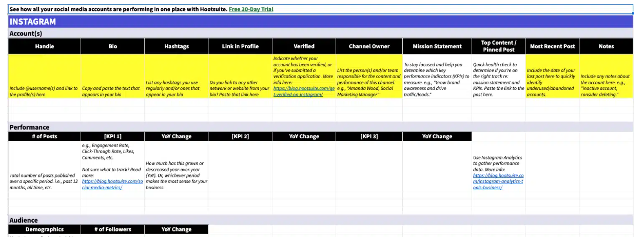
Task: Select the Audience section heading
Action: click(x=321, y=220)
